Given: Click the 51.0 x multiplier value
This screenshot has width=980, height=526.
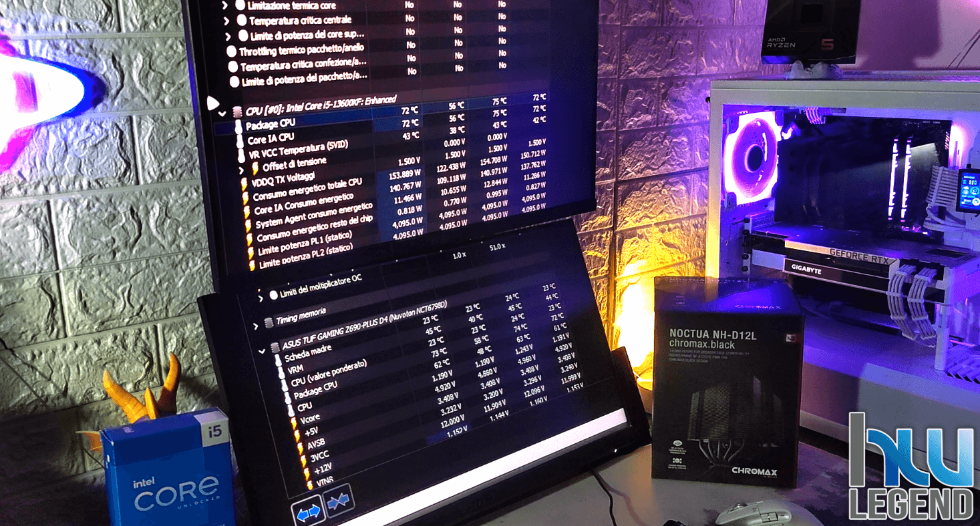Looking at the screenshot, I should pos(497,248).
